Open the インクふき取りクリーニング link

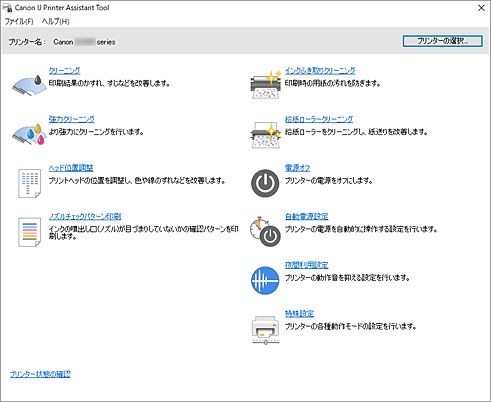[x=320, y=71]
